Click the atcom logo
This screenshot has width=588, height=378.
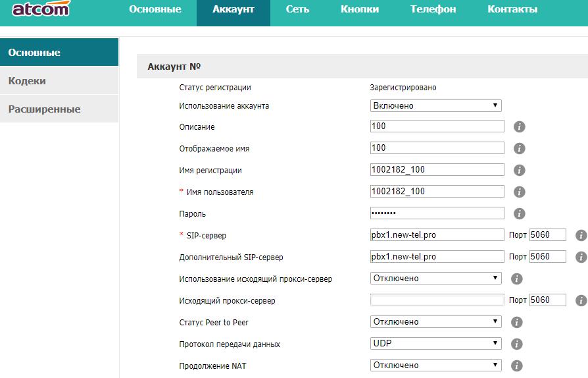[41, 9]
